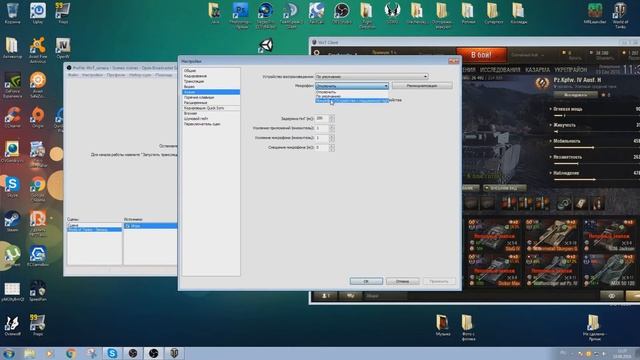Click the microphone boost multiplier field
The width and height of the screenshot is (640, 360).
[322, 138]
